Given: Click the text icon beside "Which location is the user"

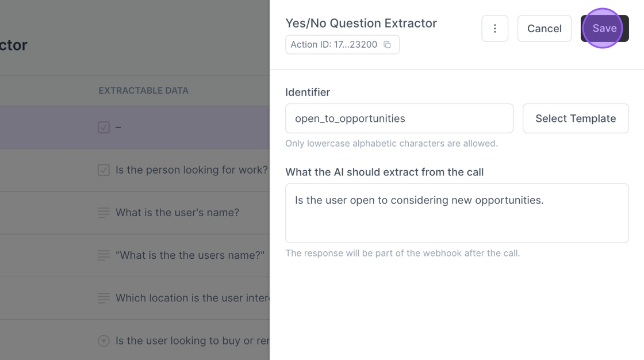Looking at the screenshot, I should pyautogui.click(x=103, y=298).
